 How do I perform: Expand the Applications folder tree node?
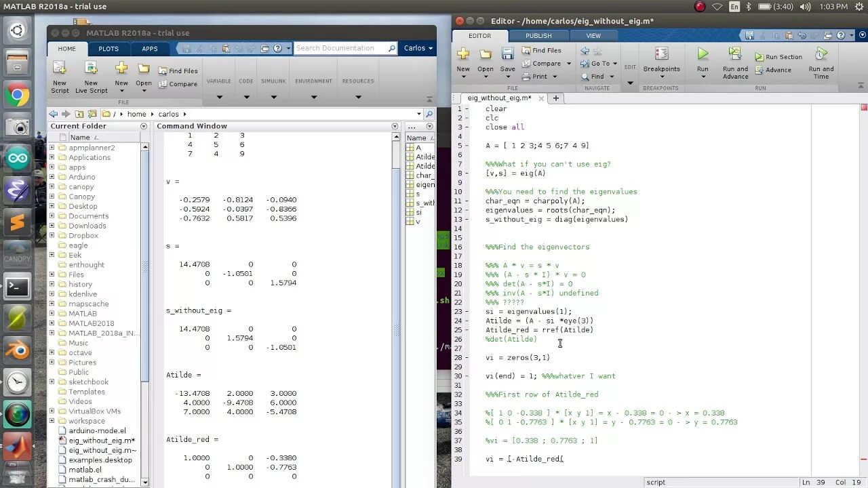[x=52, y=157]
